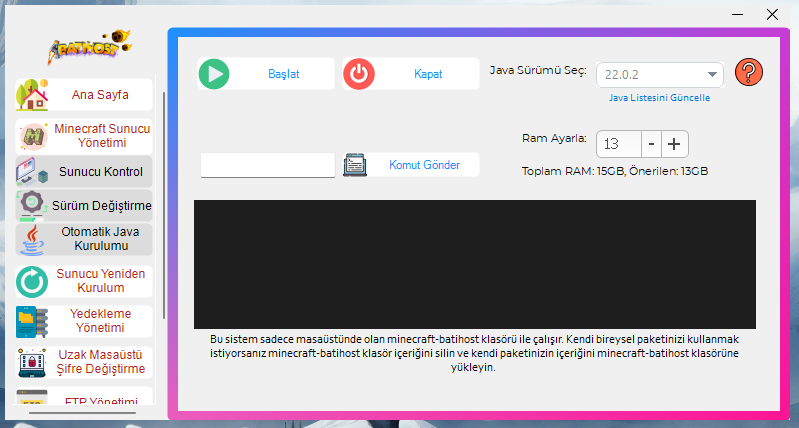799x428 pixels.
Task: Click the 'Java Sürümü Seç:' label
Action: click(x=538, y=70)
